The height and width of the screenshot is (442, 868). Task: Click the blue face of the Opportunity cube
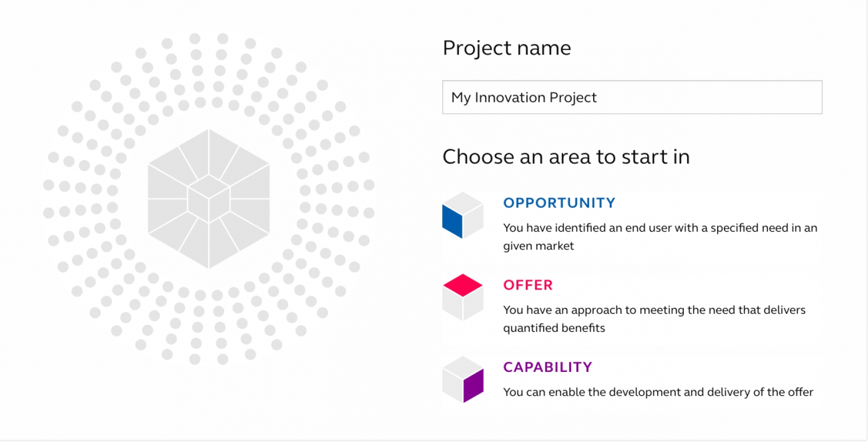click(x=452, y=221)
